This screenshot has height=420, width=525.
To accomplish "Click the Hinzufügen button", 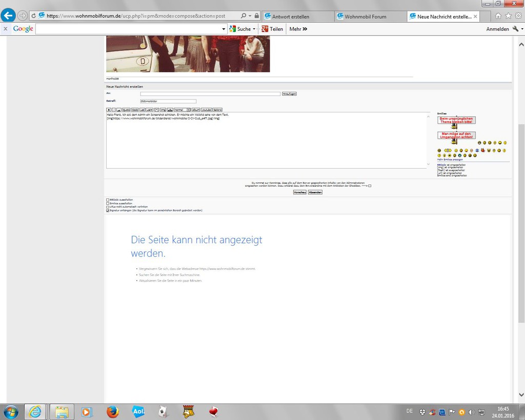I will tap(289, 94).
